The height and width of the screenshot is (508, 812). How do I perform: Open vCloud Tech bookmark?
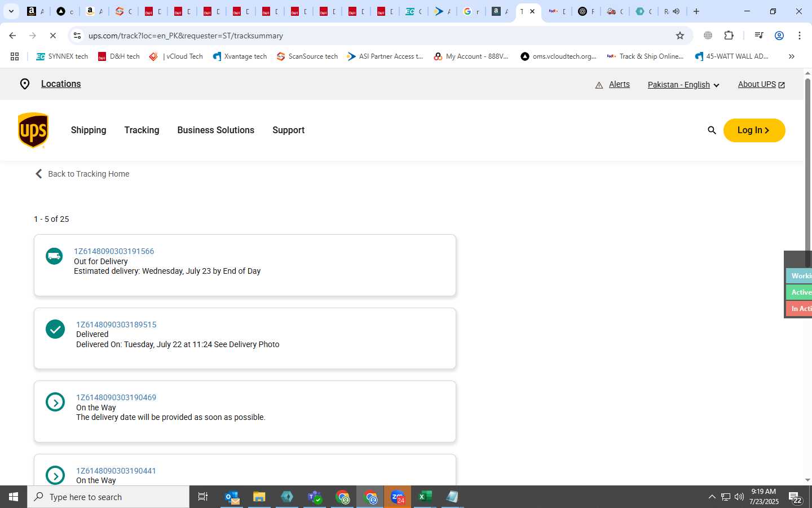pos(176,56)
